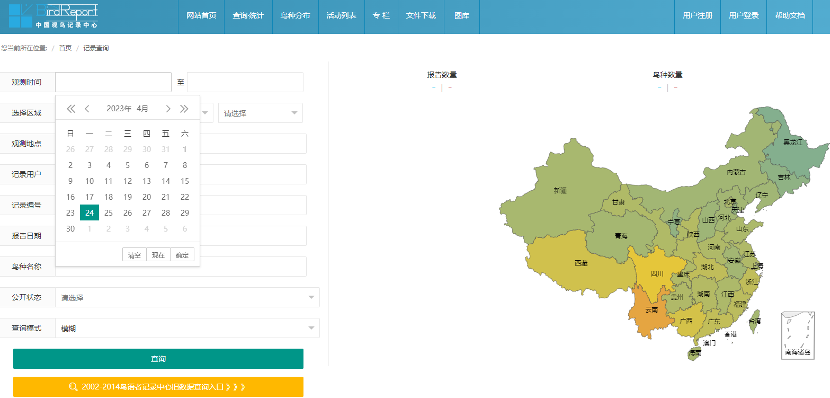
Task: Select April 15 in the calendar
Action: 185,181
